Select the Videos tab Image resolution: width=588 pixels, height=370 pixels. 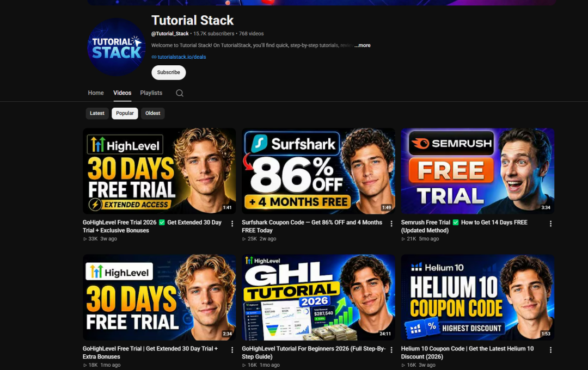pyautogui.click(x=122, y=93)
